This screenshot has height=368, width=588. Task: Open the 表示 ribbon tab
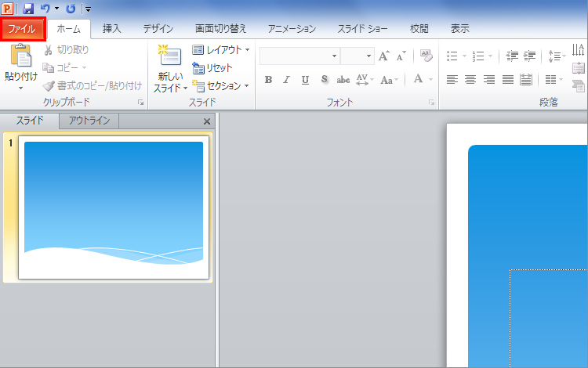click(459, 29)
